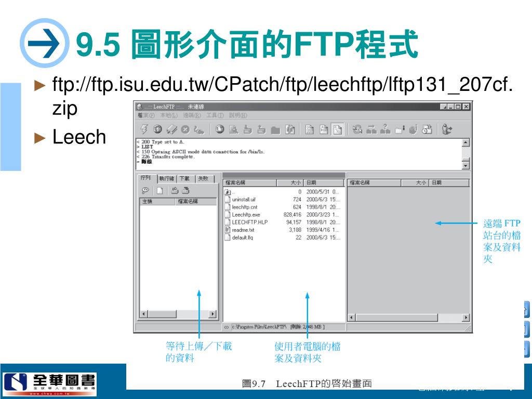Click the hand-and-book toolbar icon
The image size is (532, 399).
point(413,129)
